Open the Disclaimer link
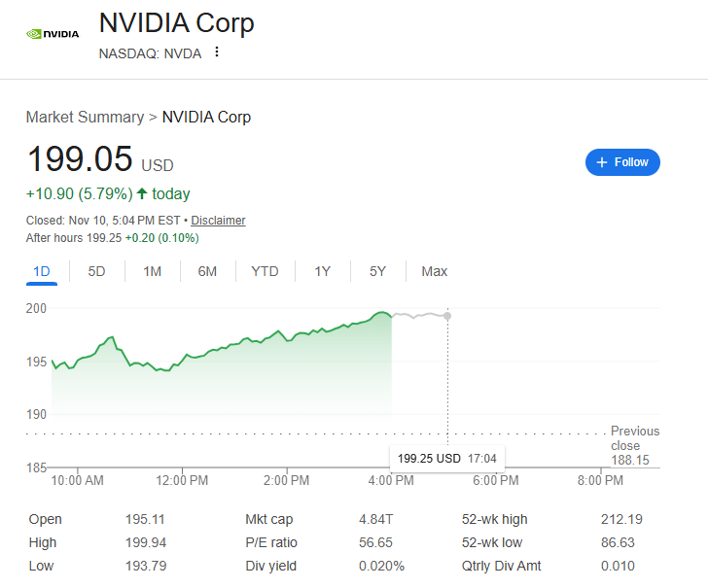 [x=218, y=221]
